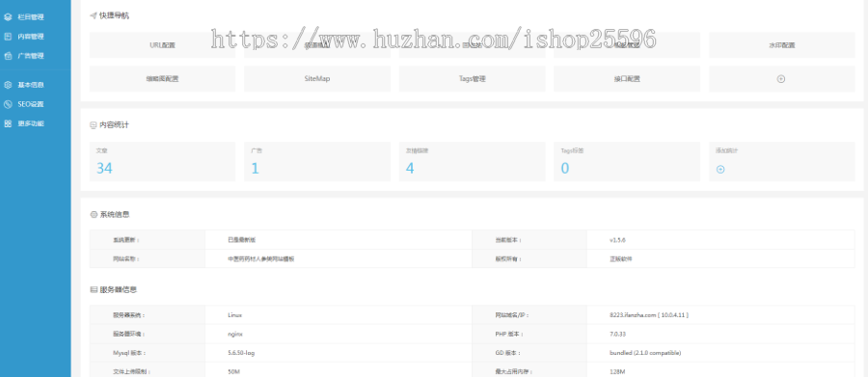The width and height of the screenshot is (868, 377).
Task: Click the 网站域名/IP row label
Action: point(512,315)
